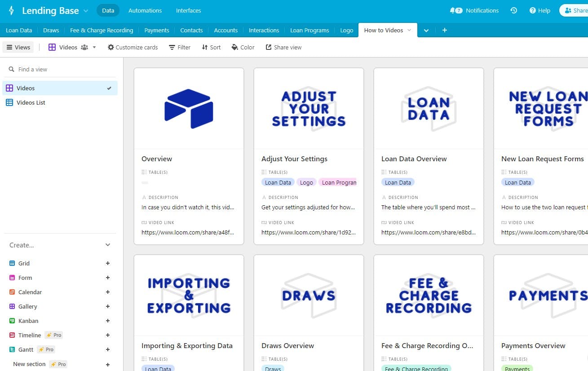Go to the Payments table tab
This screenshot has width=588, height=371.
(157, 30)
